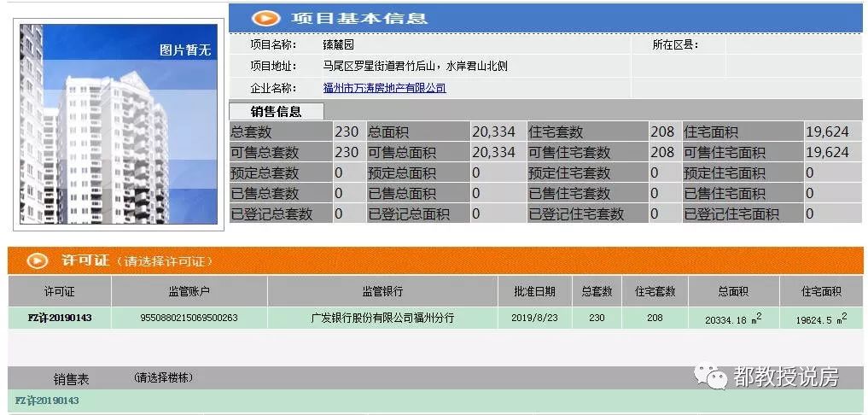
Task: Click the 监管账户 column header
Action: (x=189, y=291)
